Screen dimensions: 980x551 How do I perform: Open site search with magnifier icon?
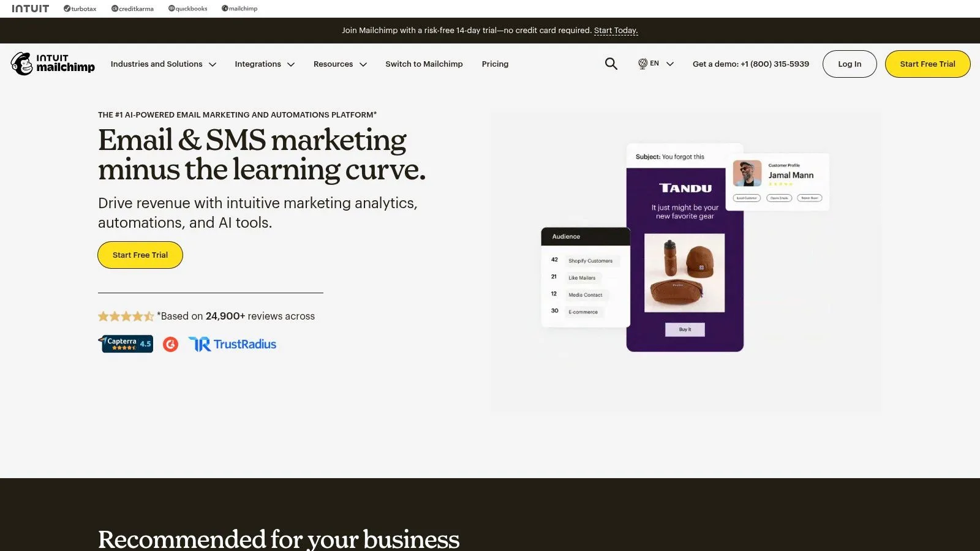(611, 64)
